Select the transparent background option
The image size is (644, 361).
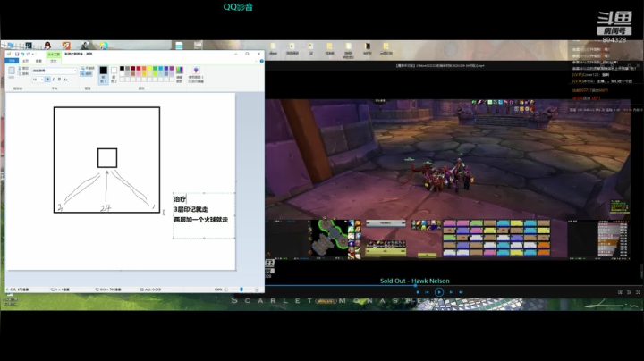pyautogui.click(x=86, y=74)
